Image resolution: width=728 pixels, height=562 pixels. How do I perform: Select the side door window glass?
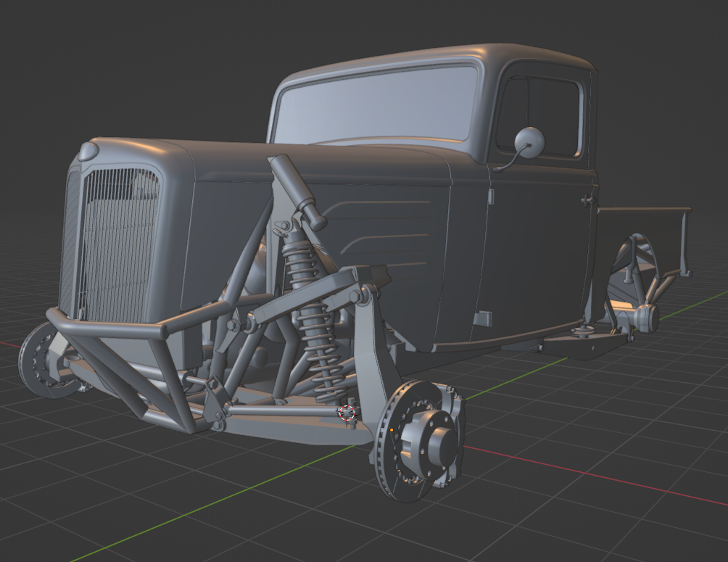click(539, 116)
